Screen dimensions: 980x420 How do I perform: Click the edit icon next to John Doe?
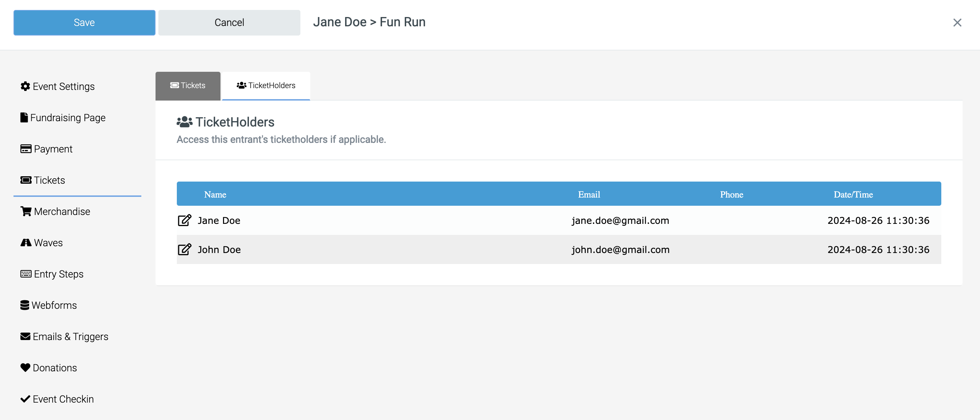coord(185,249)
